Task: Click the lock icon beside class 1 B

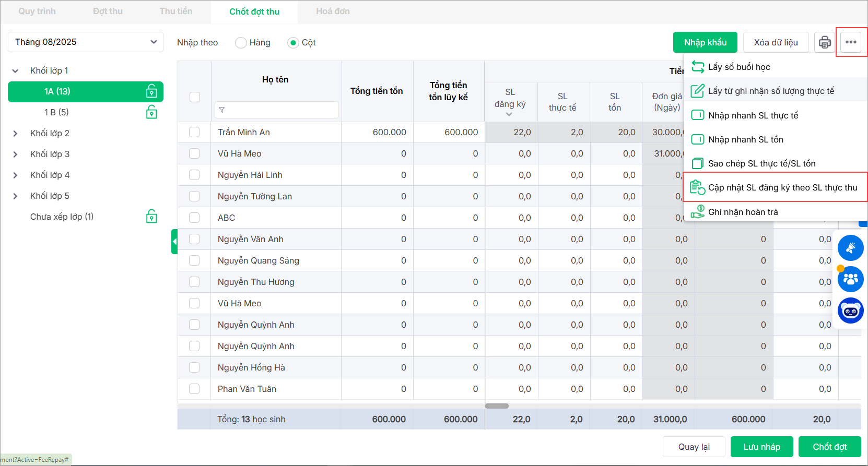Action: [151, 112]
